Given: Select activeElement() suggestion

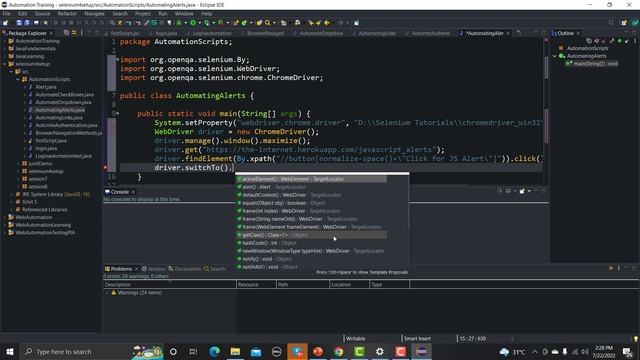Looking at the screenshot, I should 312,179.
